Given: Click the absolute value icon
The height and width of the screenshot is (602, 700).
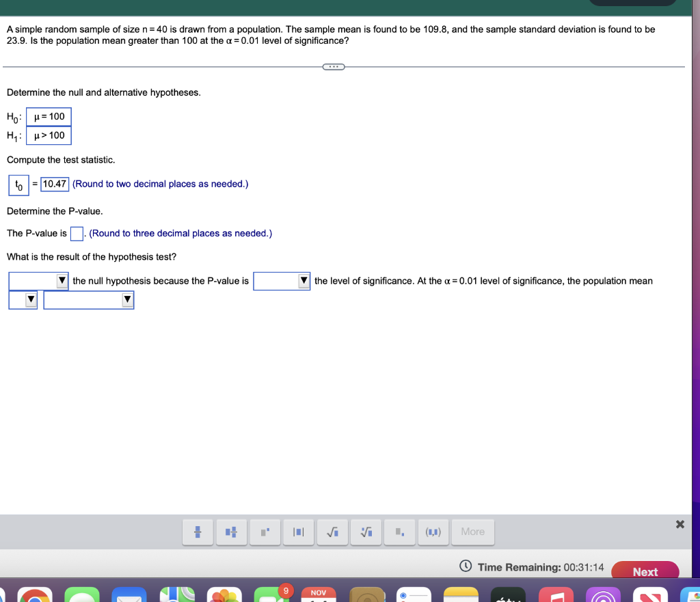Looking at the screenshot, I should point(298,532).
